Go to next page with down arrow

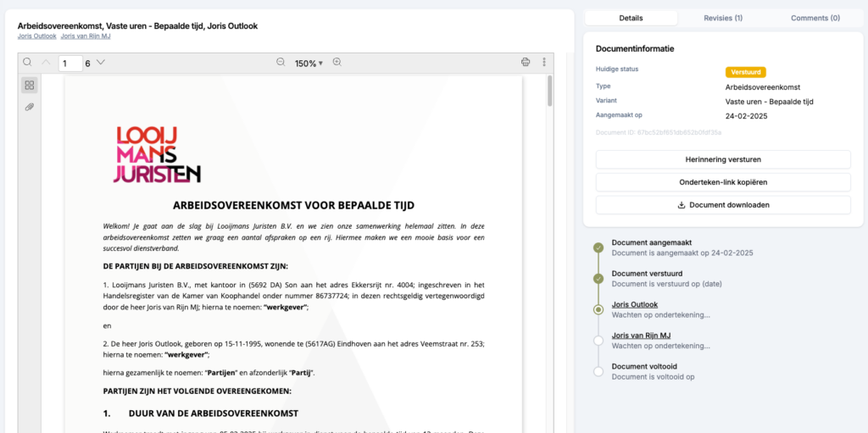click(x=101, y=63)
